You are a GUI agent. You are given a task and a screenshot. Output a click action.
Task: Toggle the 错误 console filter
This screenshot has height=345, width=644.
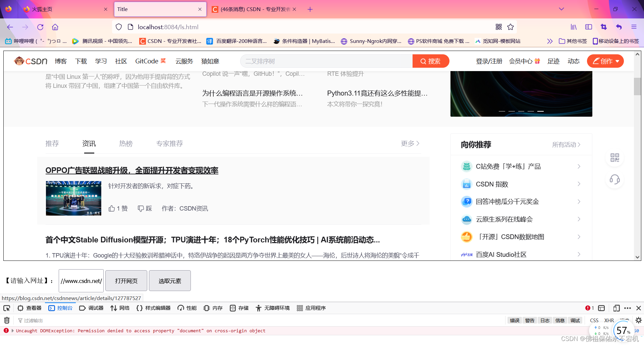[515, 321]
